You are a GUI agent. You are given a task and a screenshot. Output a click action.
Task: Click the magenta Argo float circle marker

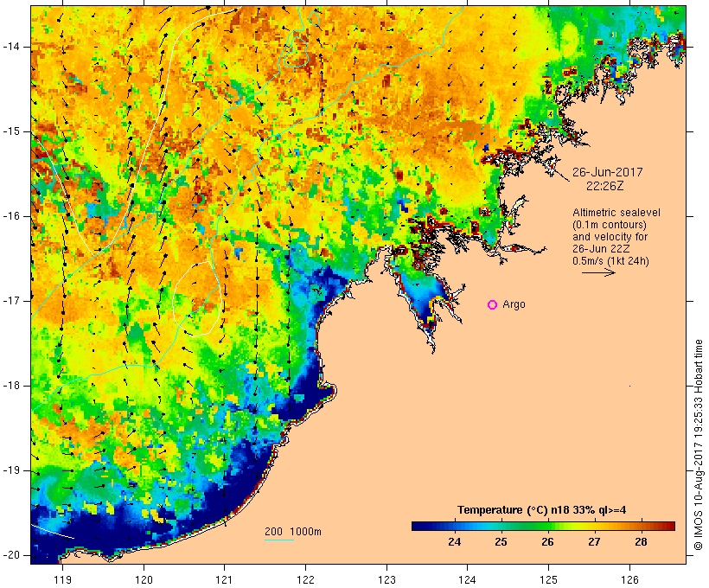click(x=493, y=305)
